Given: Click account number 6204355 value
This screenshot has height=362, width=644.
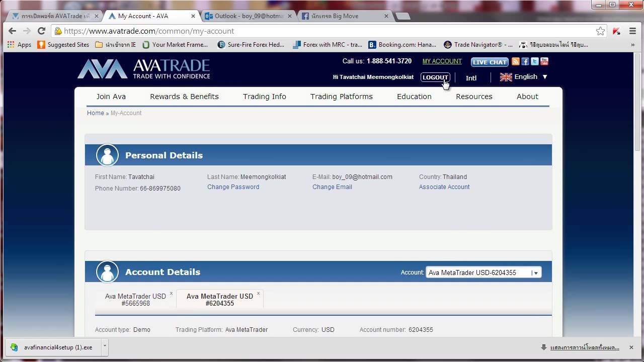Looking at the screenshot, I should click(421, 330).
